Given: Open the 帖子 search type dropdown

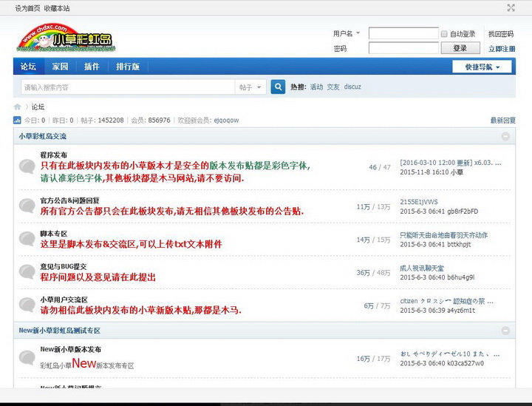Looking at the screenshot, I should pyautogui.click(x=250, y=87).
